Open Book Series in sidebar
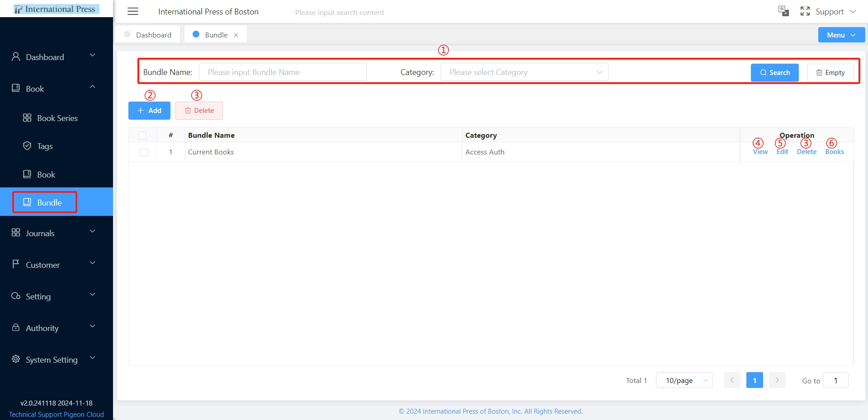Image resolution: width=868 pixels, height=420 pixels. tap(57, 118)
